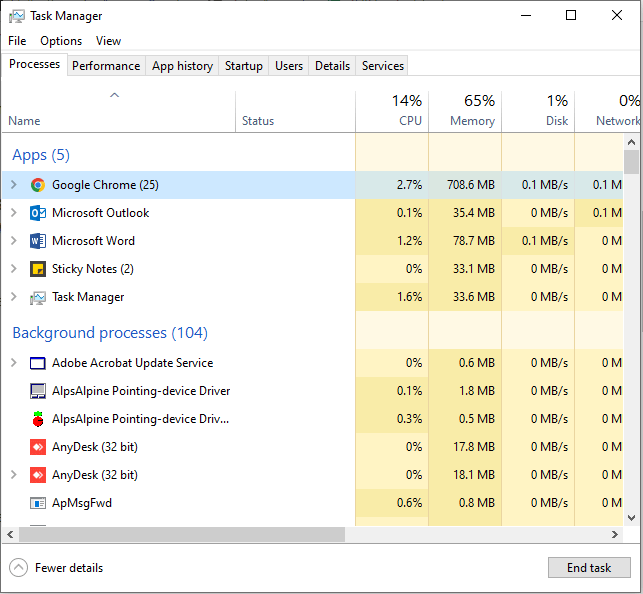The height and width of the screenshot is (594, 643).
Task: Select the Processes tab
Action: 34,64
